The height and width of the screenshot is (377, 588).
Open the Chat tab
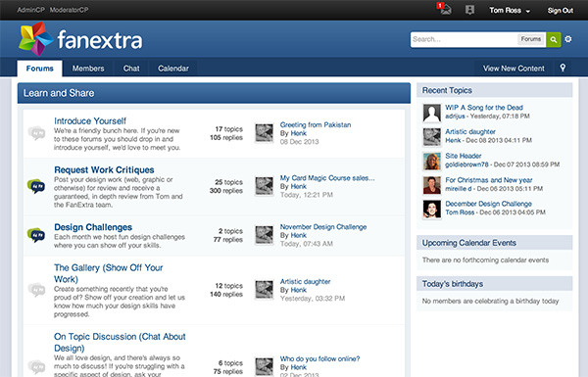(x=131, y=69)
